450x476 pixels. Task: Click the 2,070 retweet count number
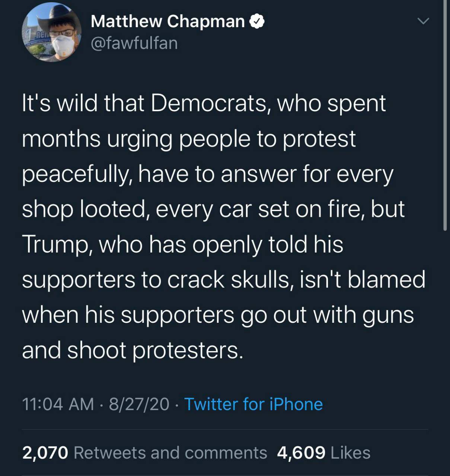tap(45, 453)
